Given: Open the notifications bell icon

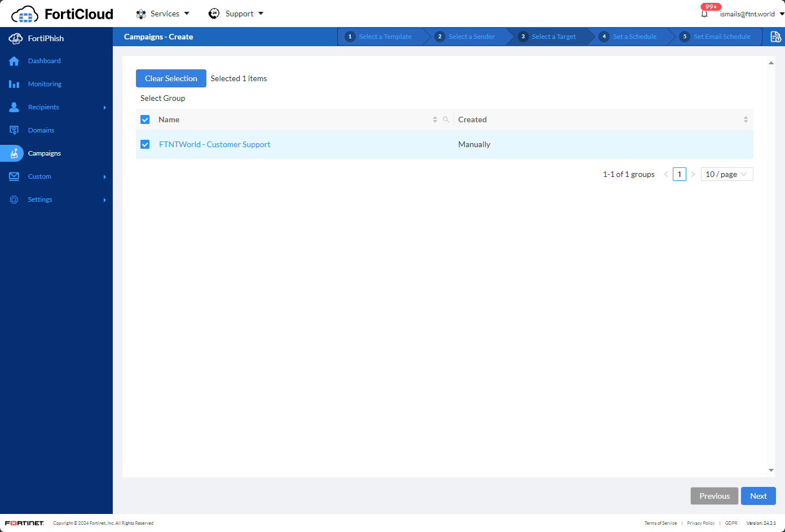Looking at the screenshot, I should [x=704, y=14].
